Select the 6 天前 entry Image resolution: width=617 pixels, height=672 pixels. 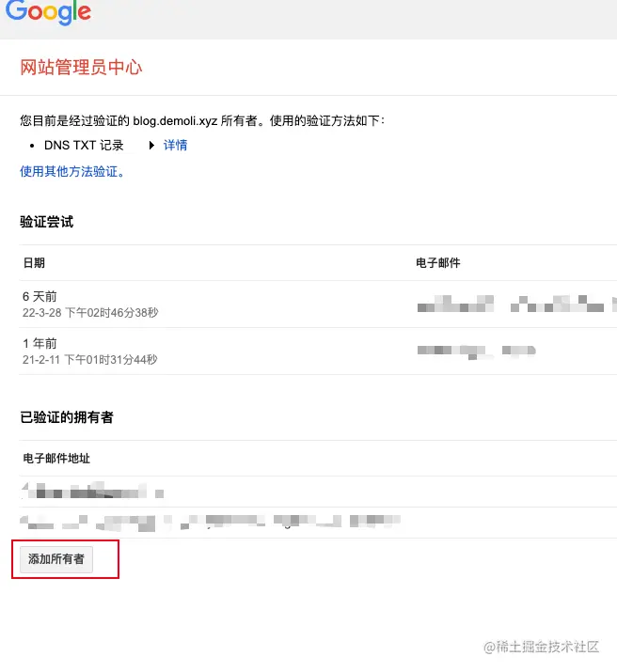(40, 296)
